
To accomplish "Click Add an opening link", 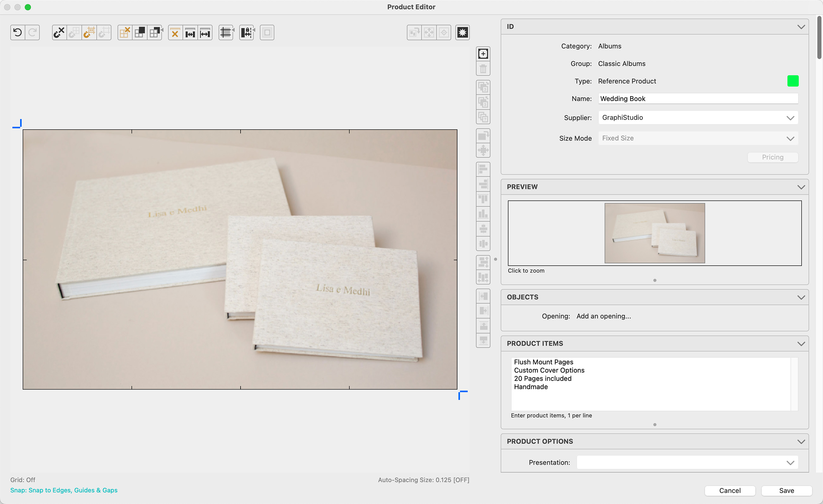I will coord(604,316).
